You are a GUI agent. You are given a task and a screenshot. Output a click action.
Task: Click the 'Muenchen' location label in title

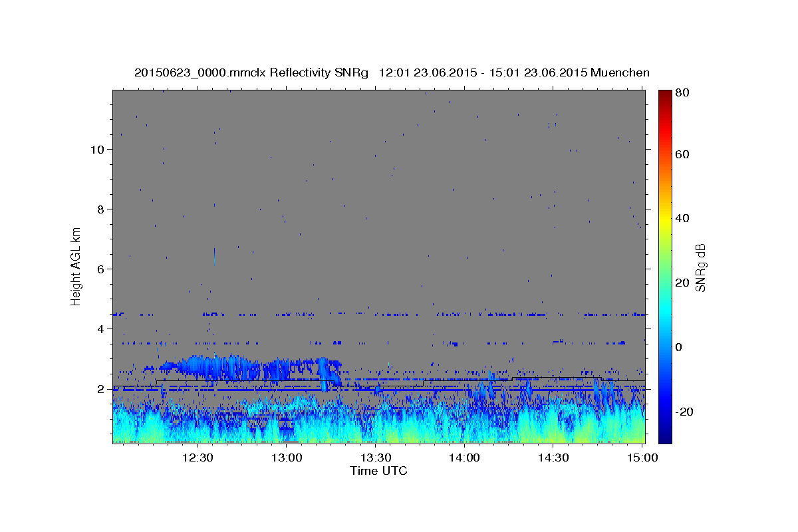point(619,72)
